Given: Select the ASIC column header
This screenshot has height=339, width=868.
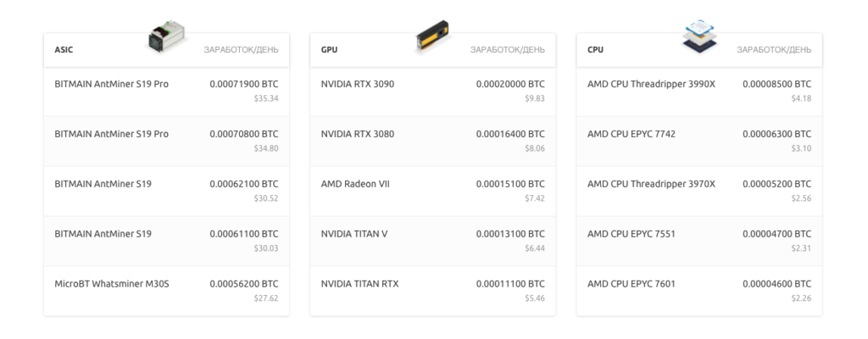Looking at the screenshot, I should coord(64,50).
